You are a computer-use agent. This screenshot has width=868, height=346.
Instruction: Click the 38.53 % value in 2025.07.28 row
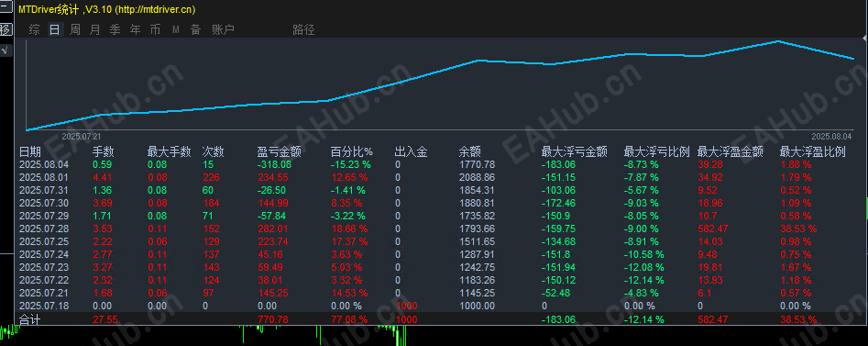tap(798, 229)
